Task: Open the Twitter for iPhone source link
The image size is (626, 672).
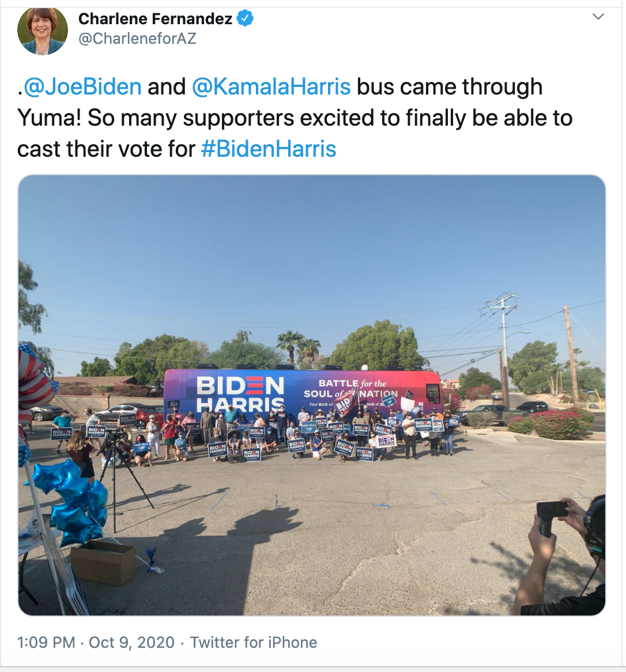Action: (x=254, y=643)
